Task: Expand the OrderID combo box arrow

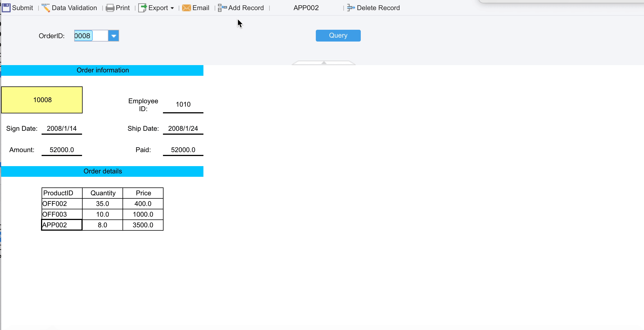Action: click(x=114, y=36)
